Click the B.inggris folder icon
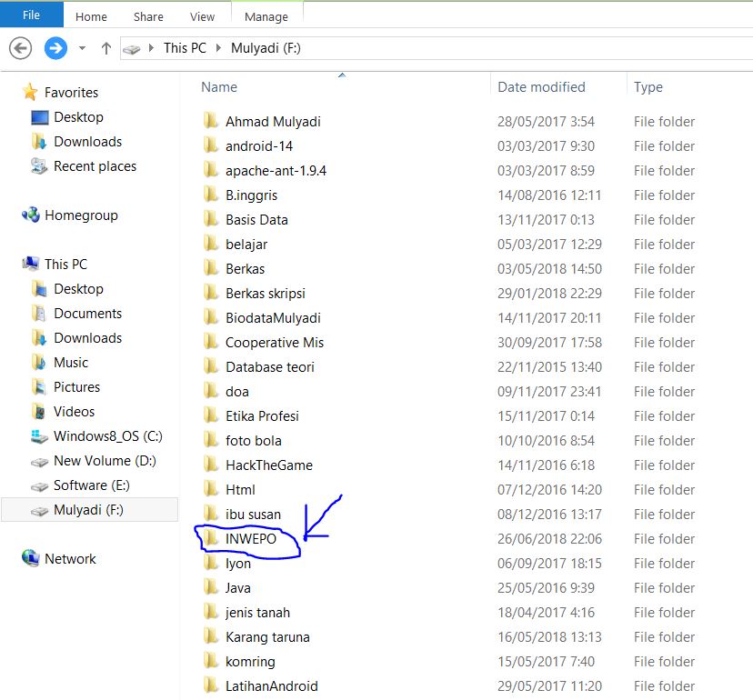753x700 pixels. (210, 194)
